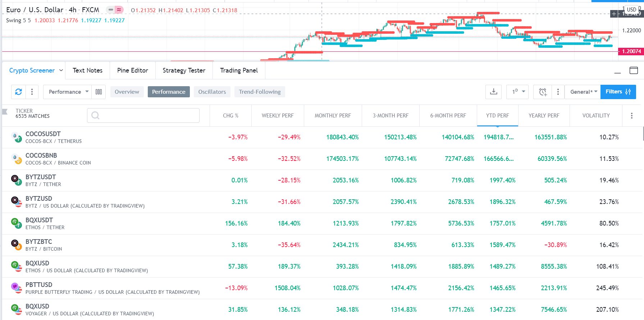Create screener alert clock icon
Screen dimensions: 644x320
543,92
